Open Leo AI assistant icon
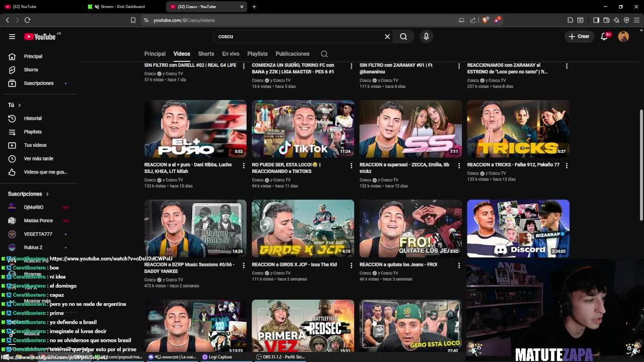 616,20
